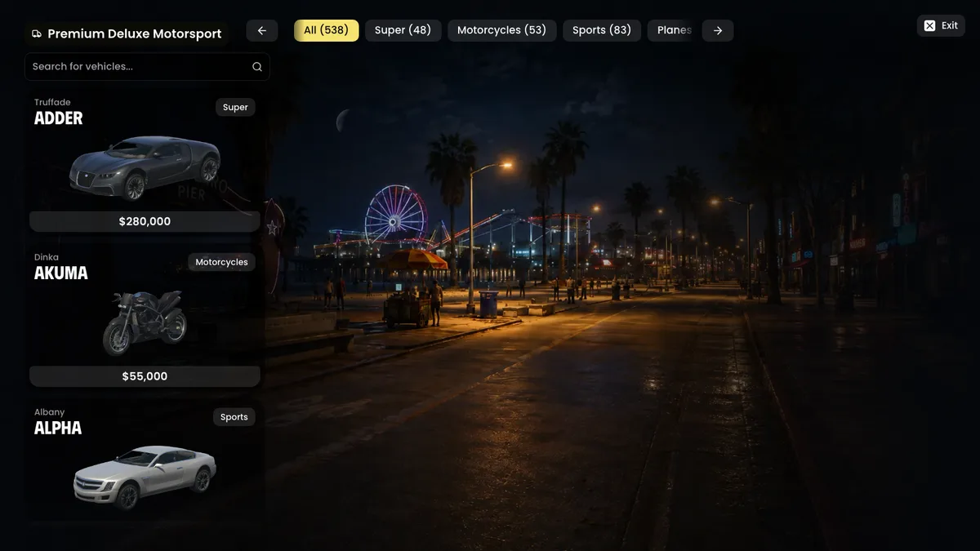This screenshot has height=551, width=980.
Task: Go to previous categories with left arrow
Action: [x=262, y=31]
